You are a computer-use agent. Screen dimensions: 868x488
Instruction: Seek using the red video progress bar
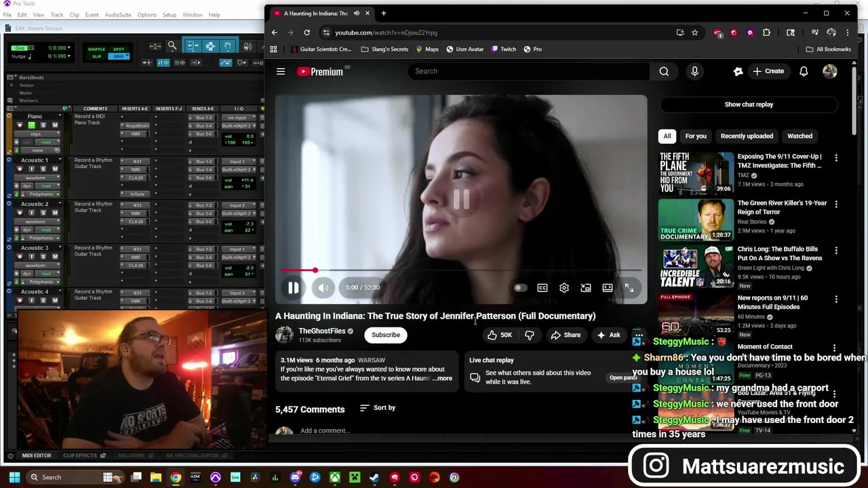pos(461,270)
